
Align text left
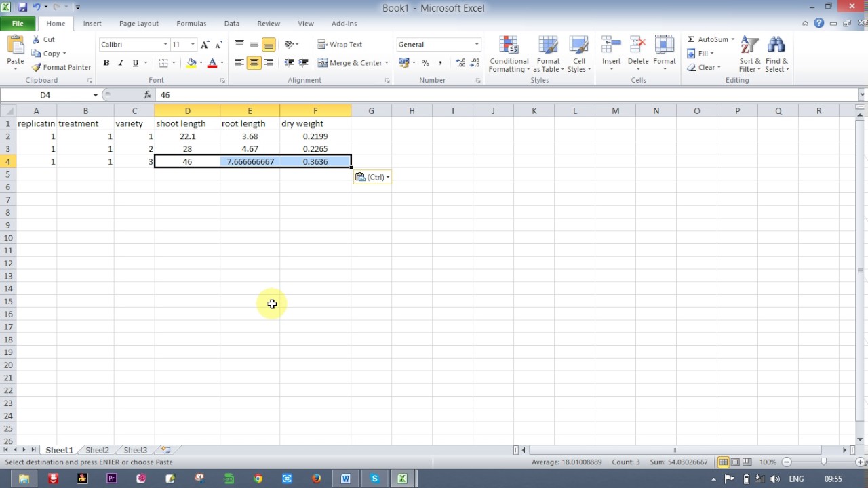239,63
